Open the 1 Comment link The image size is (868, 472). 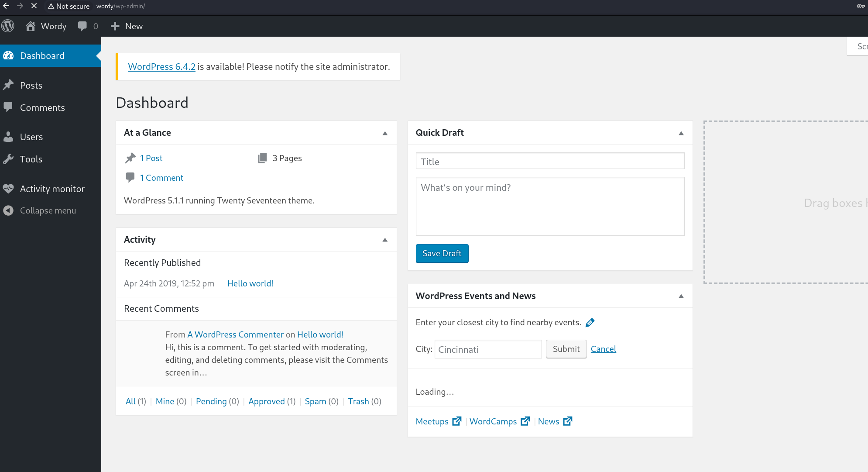coord(161,178)
